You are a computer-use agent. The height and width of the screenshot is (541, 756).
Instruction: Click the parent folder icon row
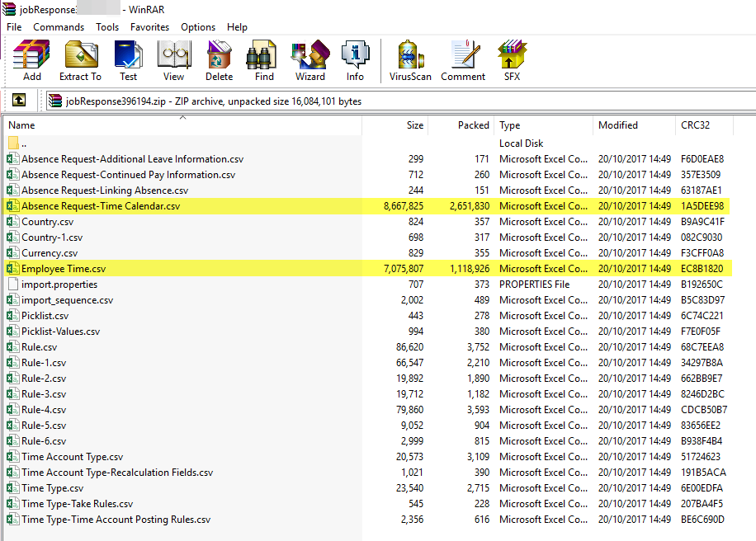13,143
